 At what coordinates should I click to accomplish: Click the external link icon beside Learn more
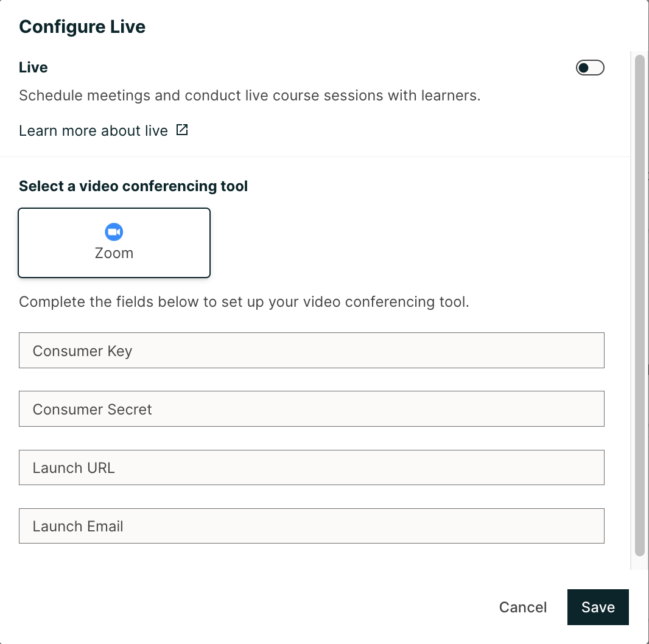coord(182,130)
